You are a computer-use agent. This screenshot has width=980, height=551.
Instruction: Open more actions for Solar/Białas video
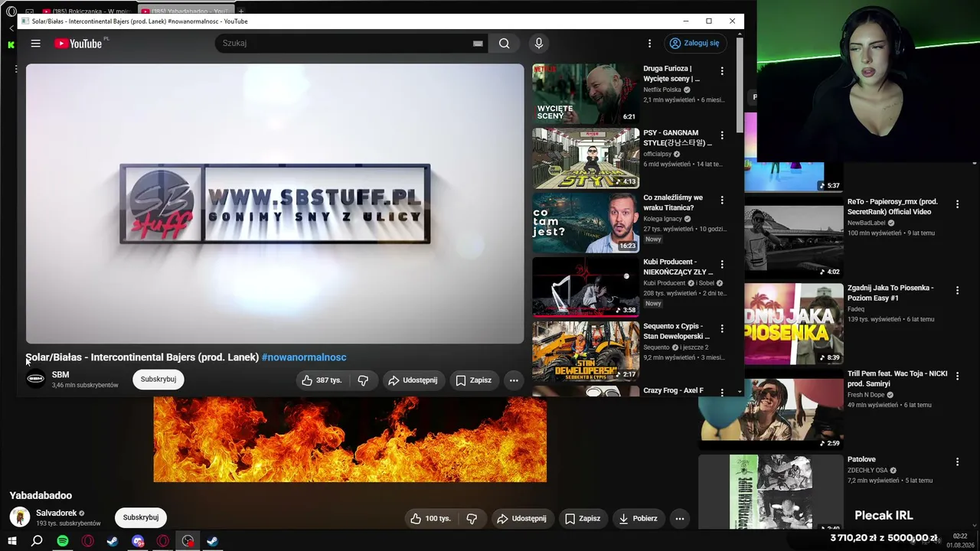pos(514,380)
